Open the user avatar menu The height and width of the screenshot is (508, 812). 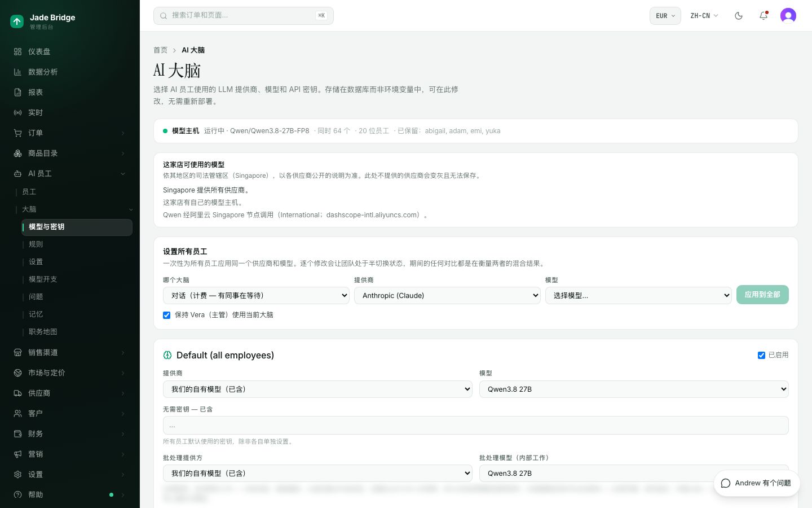click(x=788, y=16)
